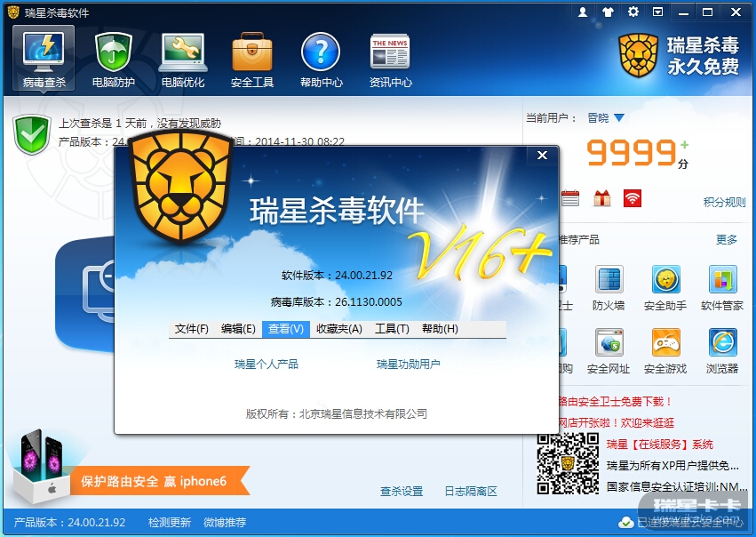The width and height of the screenshot is (756, 537).
Task: Click the 瑞星个人产品 link
Action: click(x=267, y=364)
